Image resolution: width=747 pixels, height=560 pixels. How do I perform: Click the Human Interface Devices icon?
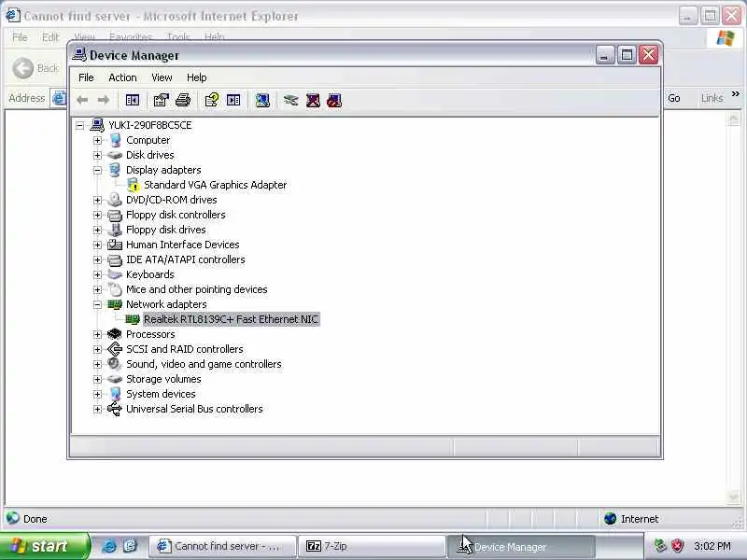[x=115, y=245]
